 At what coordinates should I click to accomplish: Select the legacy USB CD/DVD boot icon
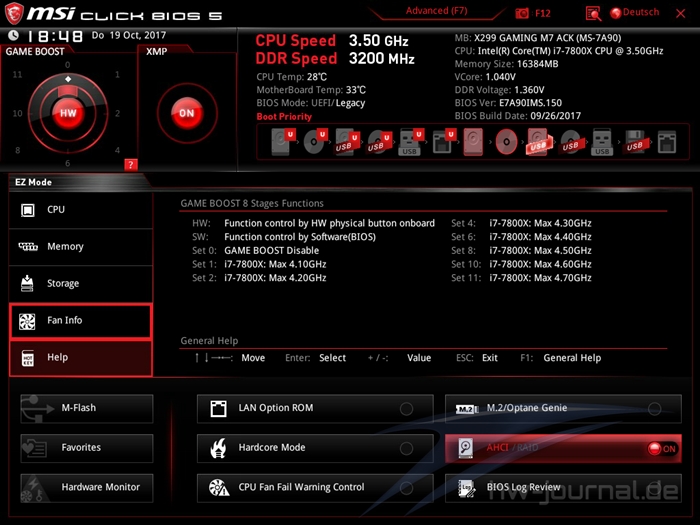tap(571, 142)
